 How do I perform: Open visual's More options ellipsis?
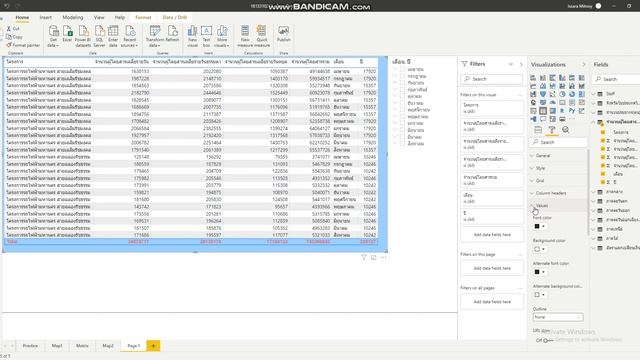383,258
